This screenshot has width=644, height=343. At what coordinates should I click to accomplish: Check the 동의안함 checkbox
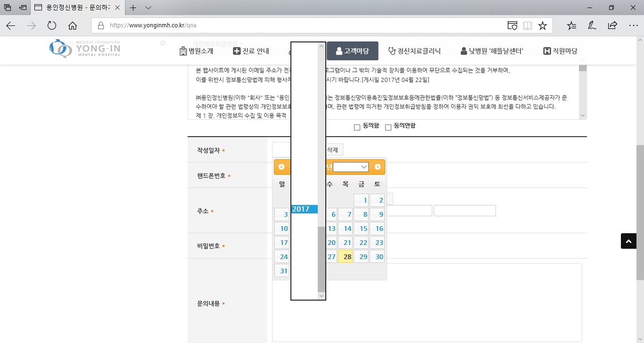tap(388, 126)
